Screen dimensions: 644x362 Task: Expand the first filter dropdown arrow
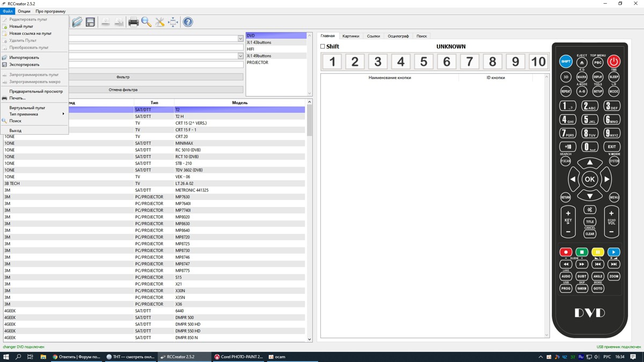(240, 39)
